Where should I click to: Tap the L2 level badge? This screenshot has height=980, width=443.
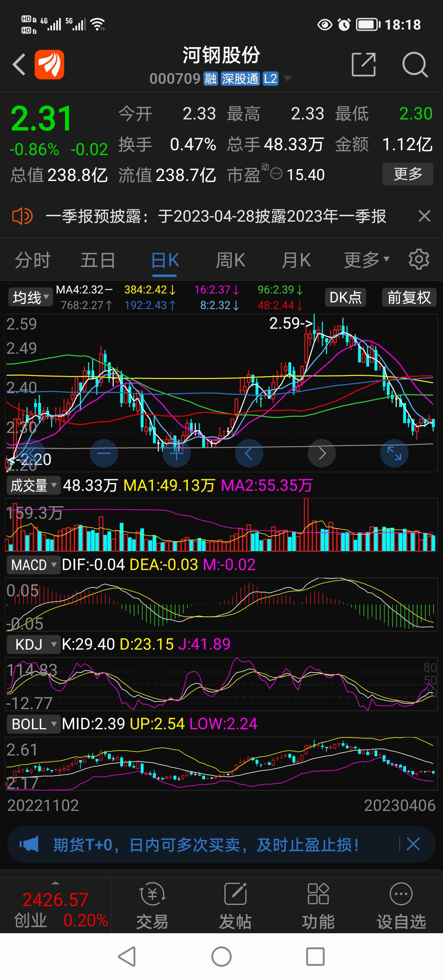(x=270, y=78)
